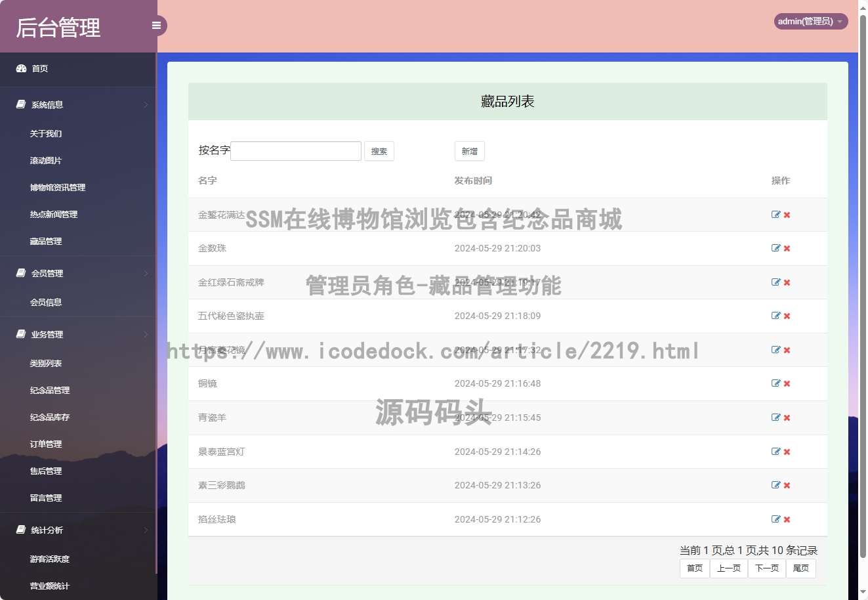Viewport: 868px width, 600px height.
Task: Collapse the 统计分析 section chevron
Action: coord(146,530)
